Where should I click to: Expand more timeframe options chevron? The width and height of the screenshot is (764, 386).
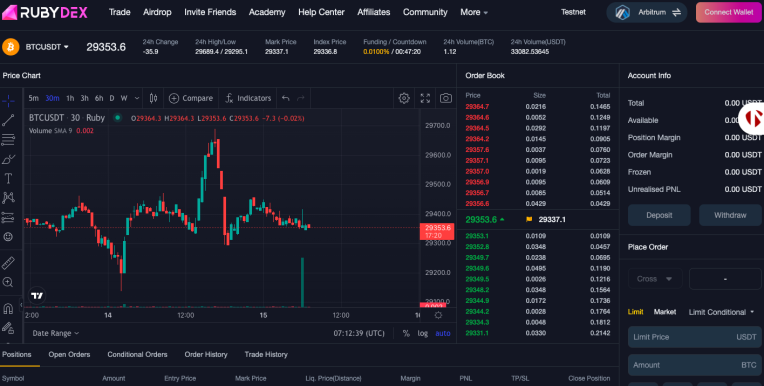137,98
